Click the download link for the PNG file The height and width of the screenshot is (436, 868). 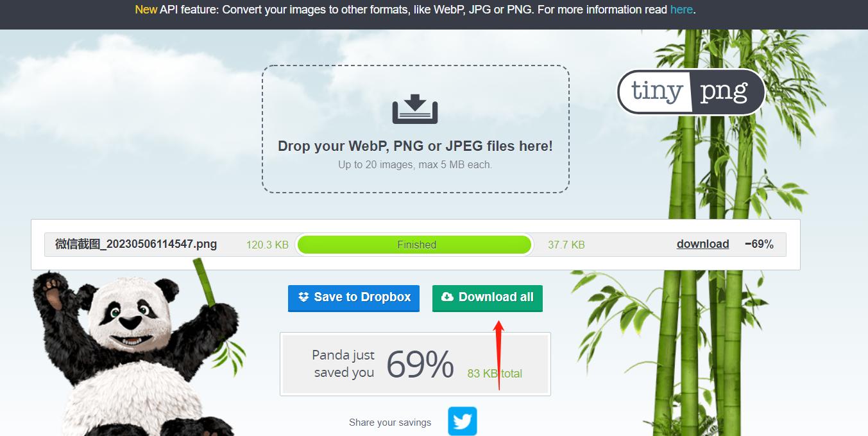(x=702, y=244)
